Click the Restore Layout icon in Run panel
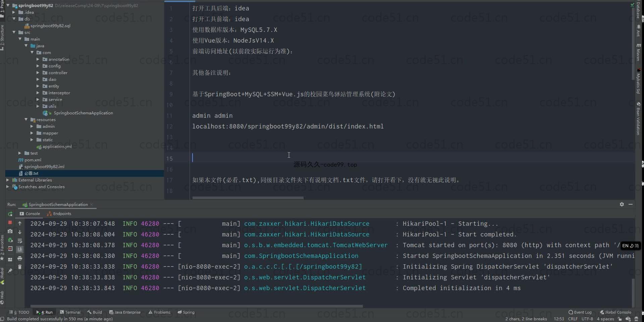This screenshot has height=322, width=644. pos(10,259)
